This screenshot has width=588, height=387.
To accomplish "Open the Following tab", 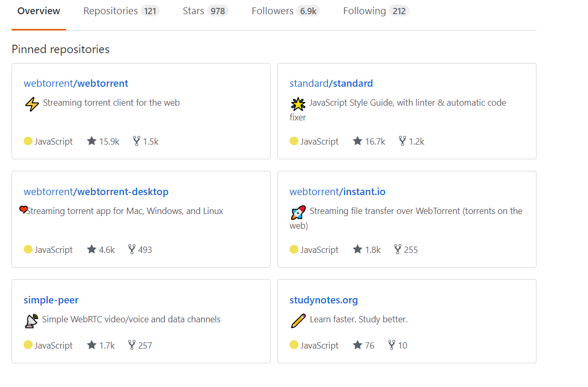I will click(x=376, y=11).
